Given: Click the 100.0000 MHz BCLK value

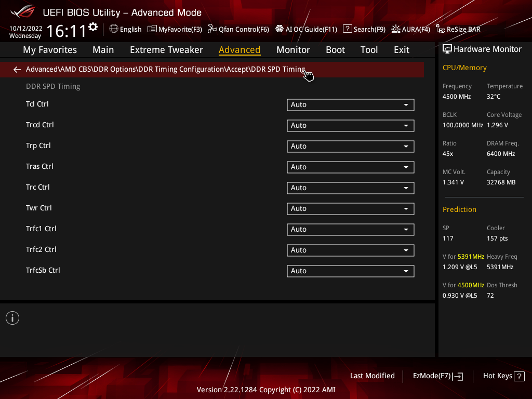Looking at the screenshot, I should click(463, 125).
